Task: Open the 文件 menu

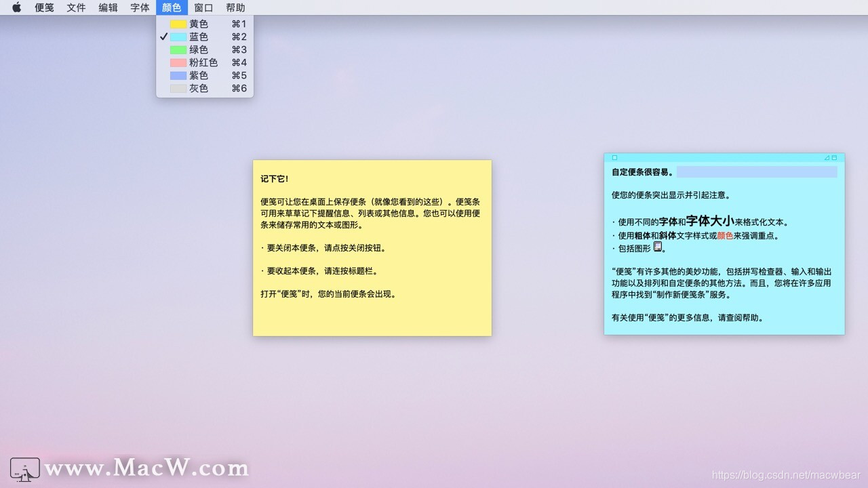Action: (x=76, y=7)
